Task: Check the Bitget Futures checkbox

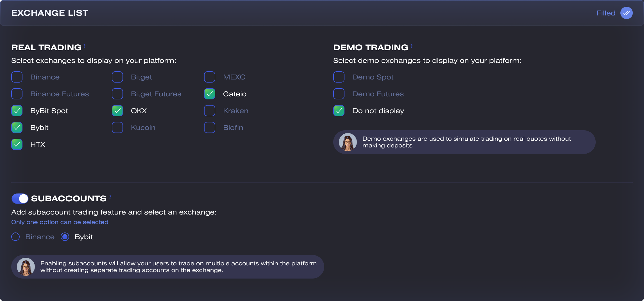Action: pyautogui.click(x=117, y=94)
